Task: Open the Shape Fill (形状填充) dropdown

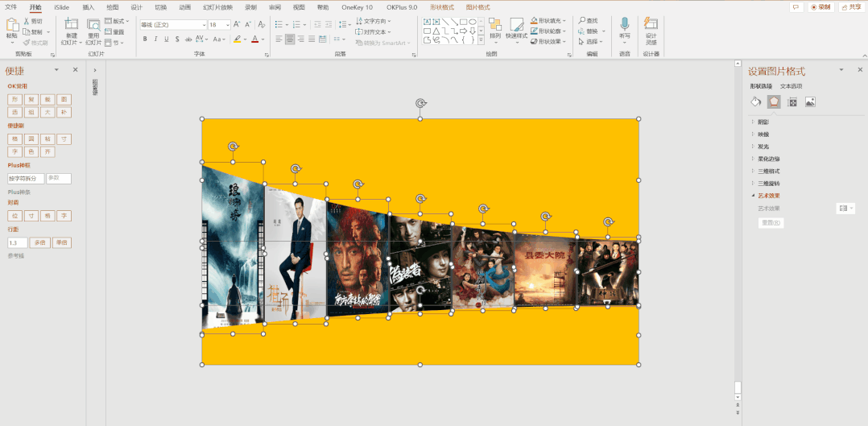Action: (548, 21)
